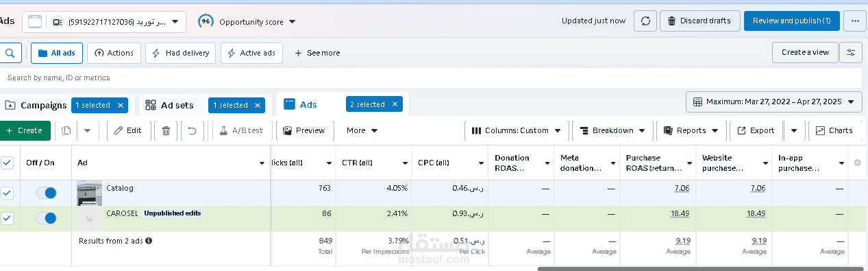The width and height of the screenshot is (868, 271).
Task: Click the search by name, ID or metrics field
Action: (x=430, y=78)
